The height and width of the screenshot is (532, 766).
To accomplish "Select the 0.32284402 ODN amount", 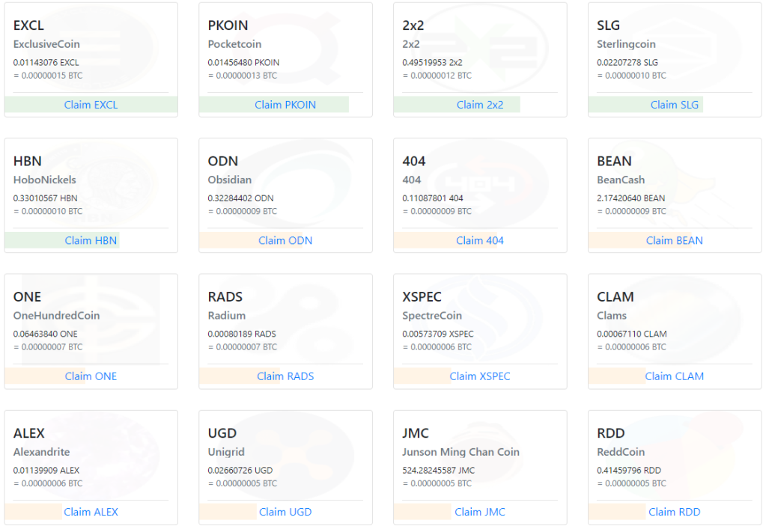I will [241, 198].
